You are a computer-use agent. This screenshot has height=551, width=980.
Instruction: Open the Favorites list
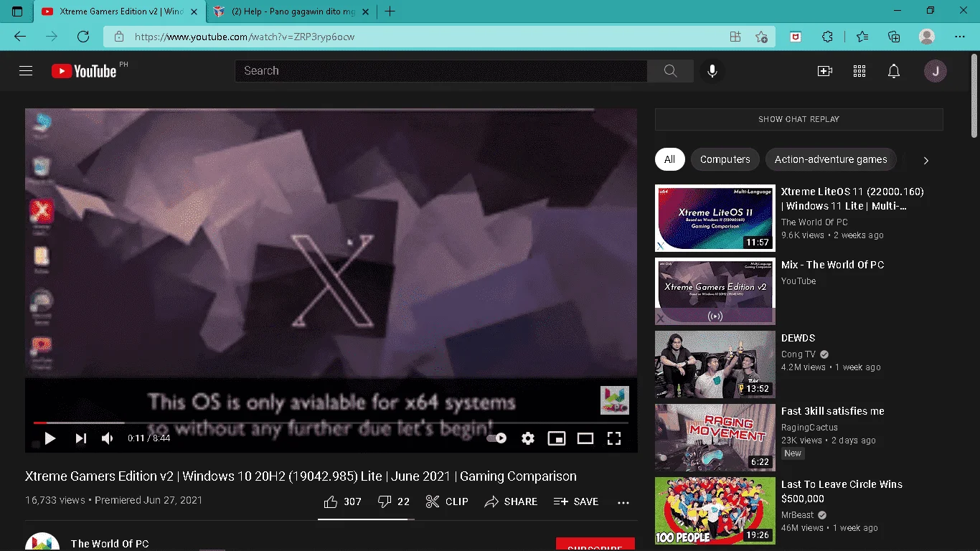coord(862,37)
